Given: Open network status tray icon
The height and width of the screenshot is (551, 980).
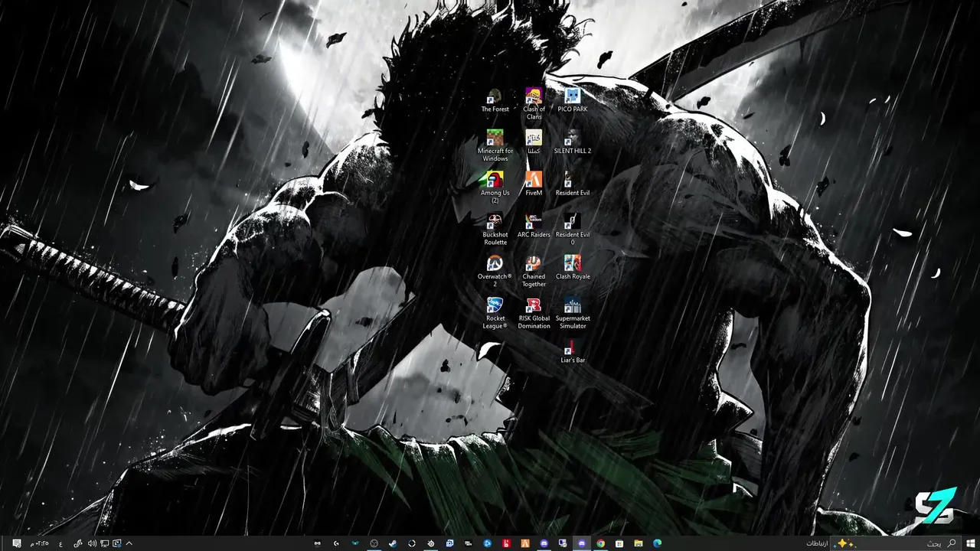Looking at the screenshot, I should pos(105,543).
